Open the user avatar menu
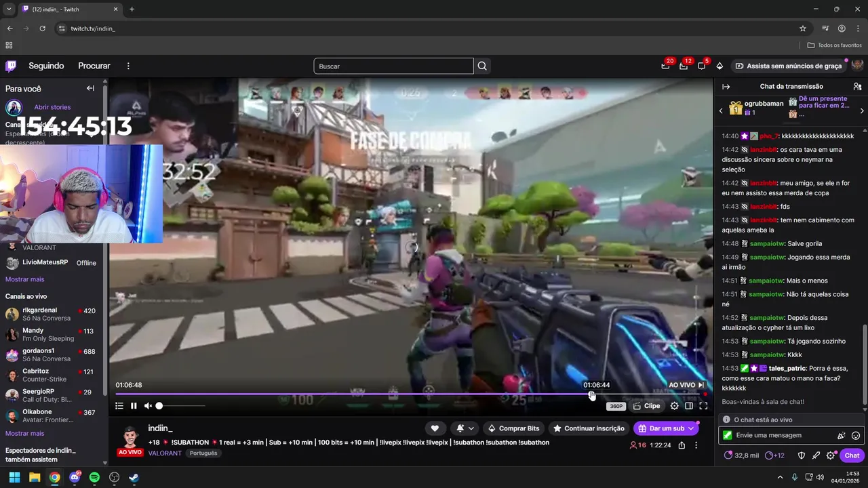 point(857,66)
